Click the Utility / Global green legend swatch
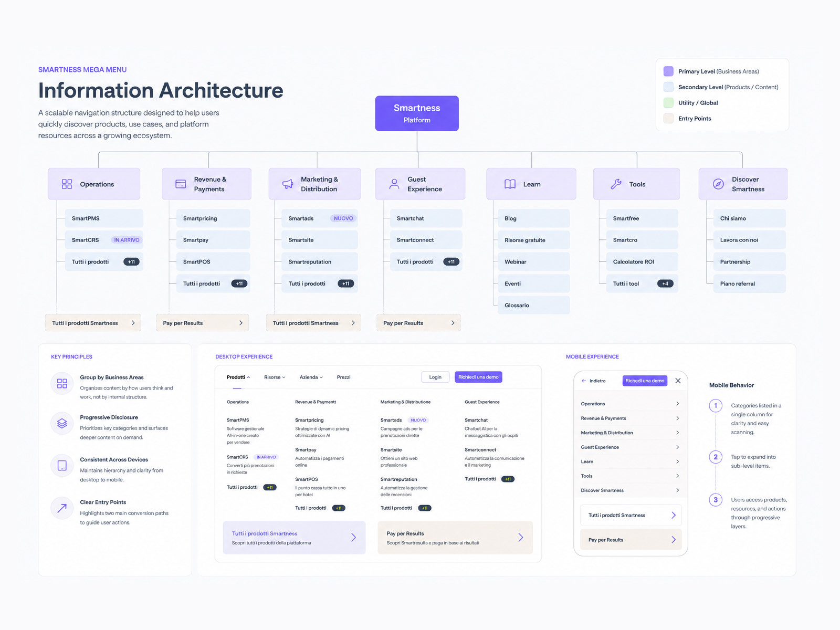 668,103
